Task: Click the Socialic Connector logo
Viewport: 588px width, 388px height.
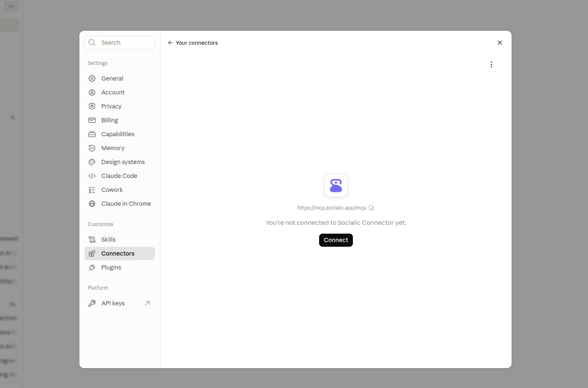Action: coord(336,186)
